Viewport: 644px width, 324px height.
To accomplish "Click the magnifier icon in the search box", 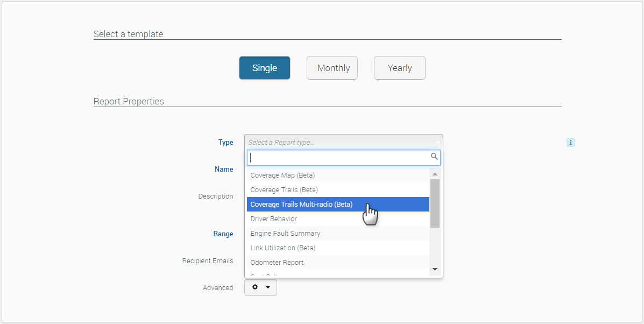I will tap(434, 157).
